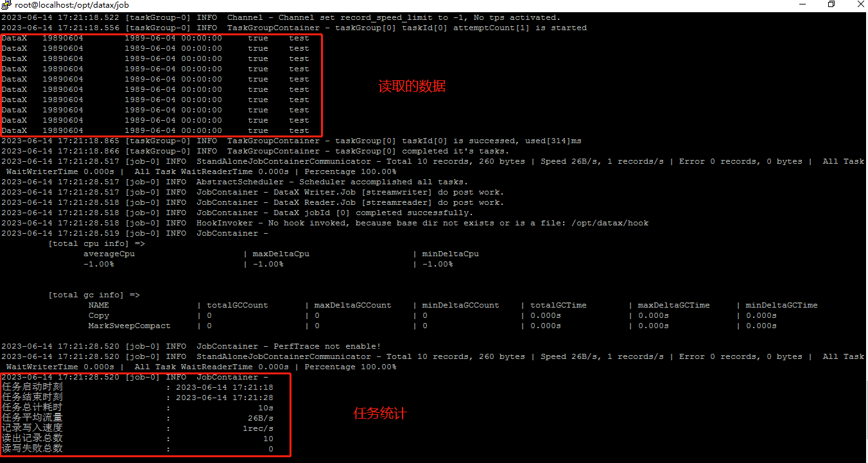
Task: Click '[streamwriter] do post work.' text
Action: [432, 192]
